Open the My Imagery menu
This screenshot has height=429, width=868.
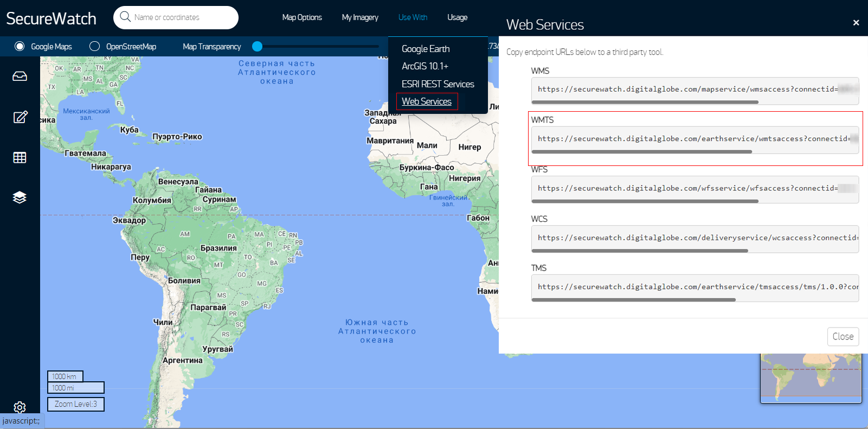[360, 17]
